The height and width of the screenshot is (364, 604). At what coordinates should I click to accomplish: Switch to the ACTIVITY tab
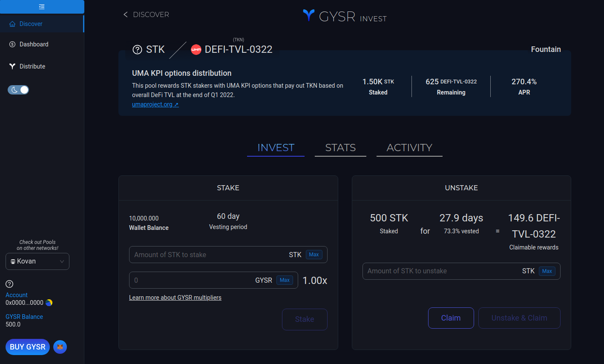[409, 148]
